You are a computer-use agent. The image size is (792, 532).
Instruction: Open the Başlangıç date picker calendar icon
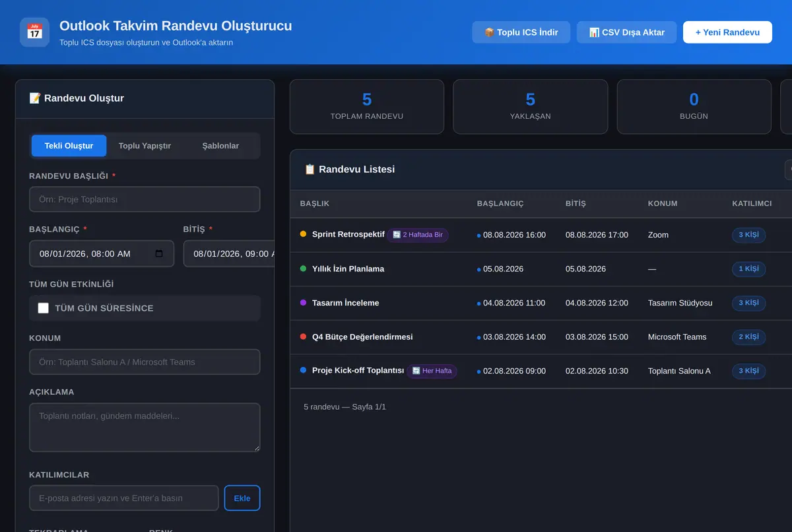(159, 253)
